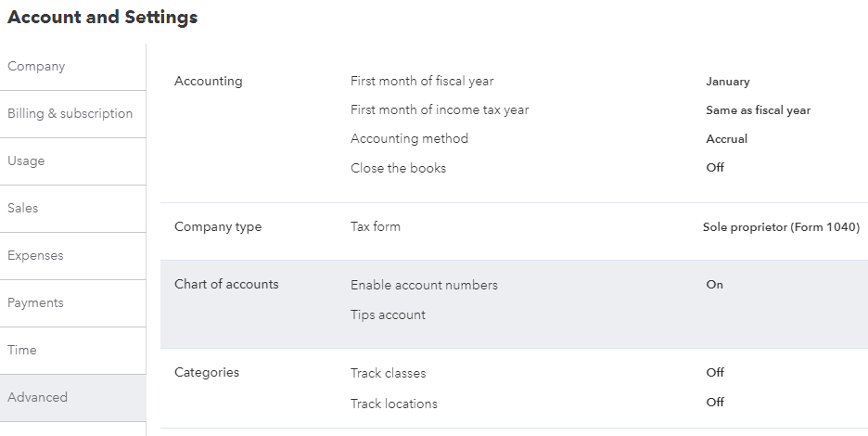
Task: Open the Expenses settings tab
Action: (x=35, y=256)
